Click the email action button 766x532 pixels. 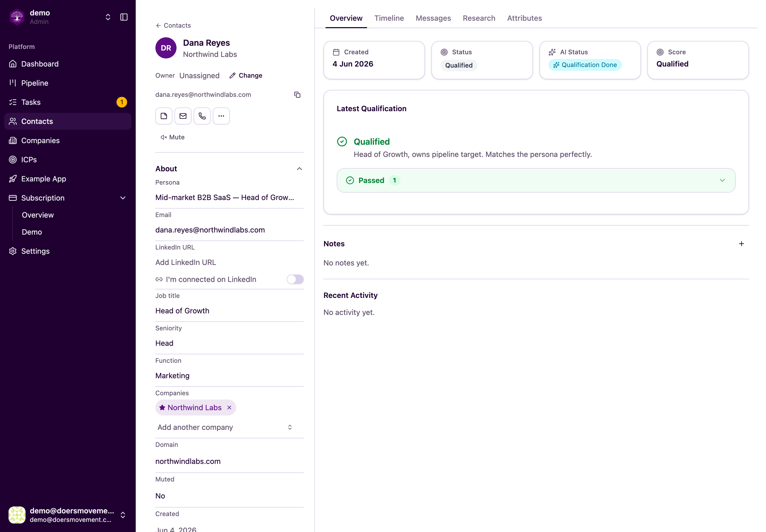click(183, 116)
